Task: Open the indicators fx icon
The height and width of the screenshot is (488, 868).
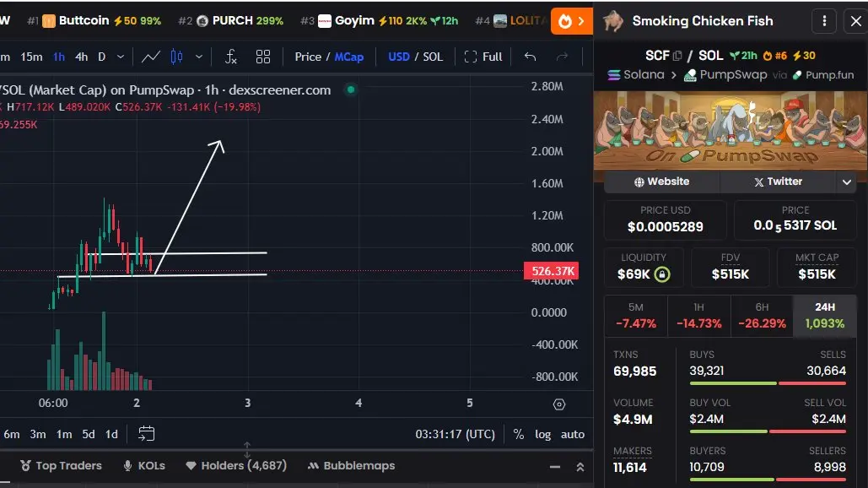Action: [x=231, y=57]
